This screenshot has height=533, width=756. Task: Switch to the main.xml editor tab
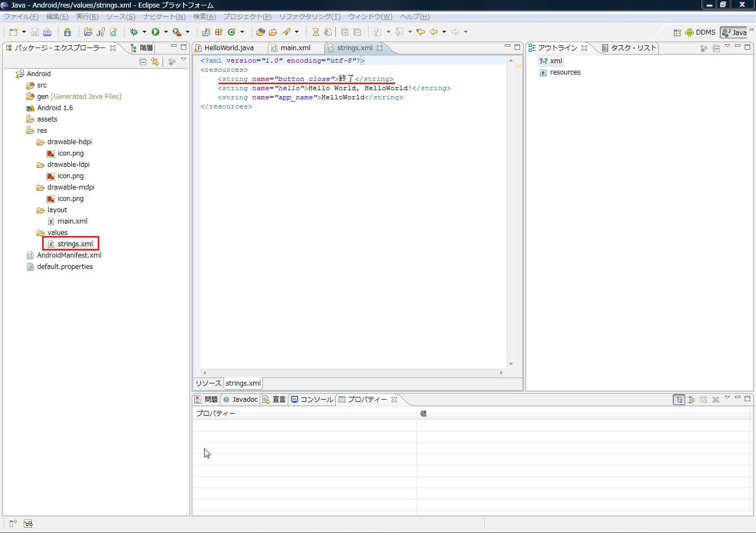click(x=295, y=48)
